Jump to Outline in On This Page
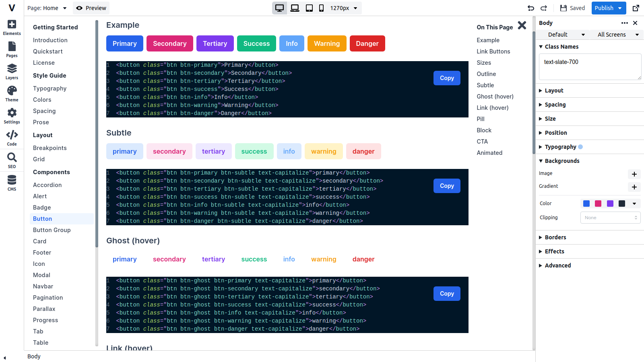 point(486,74)
